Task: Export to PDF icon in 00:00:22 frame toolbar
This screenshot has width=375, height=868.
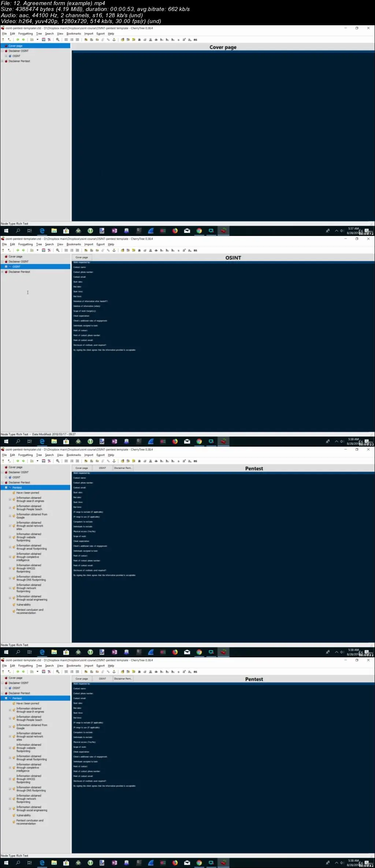Action: [x=49, y=250]
